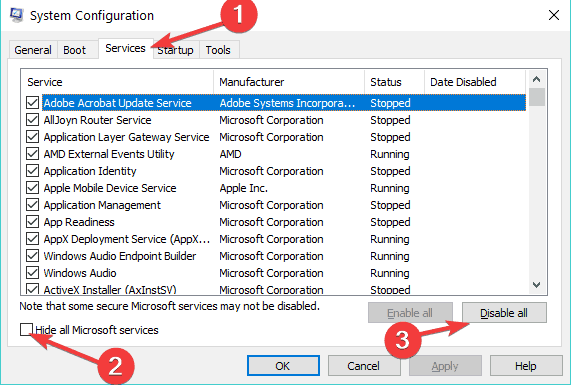The width and height of the screenshot is (571, 385).
Task: Select Application Layer Gateway Service name
Action: [126, 137]
